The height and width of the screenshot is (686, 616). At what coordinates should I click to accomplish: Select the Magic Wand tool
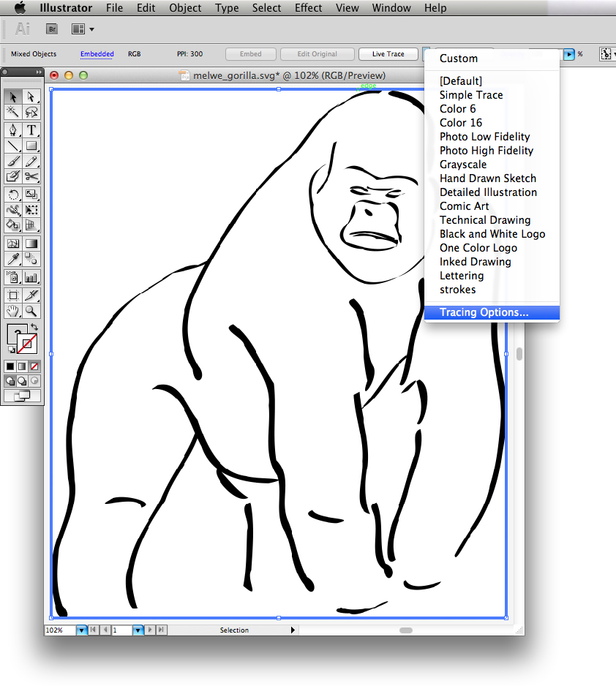click(x=12, y=112)
